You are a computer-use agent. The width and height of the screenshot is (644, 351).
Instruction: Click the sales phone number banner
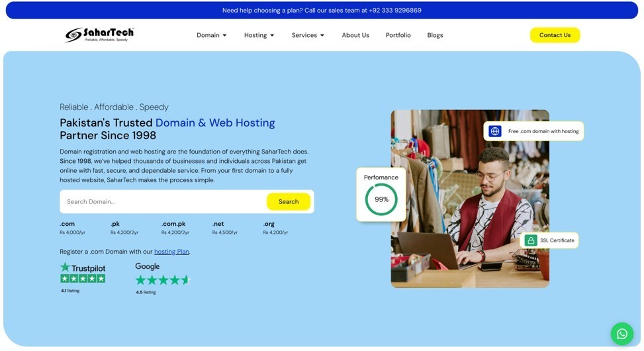(x=322, y=11)
